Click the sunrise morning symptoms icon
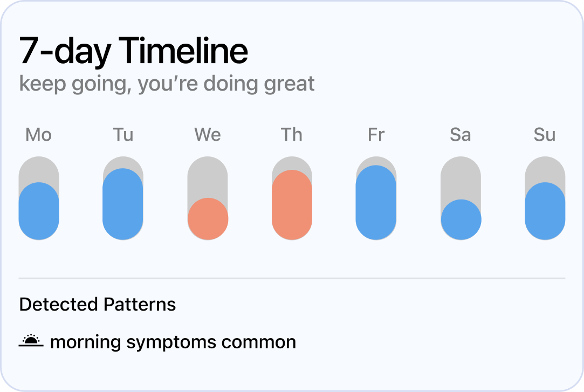This screenshot has width=584, height=392. (32, 341)
